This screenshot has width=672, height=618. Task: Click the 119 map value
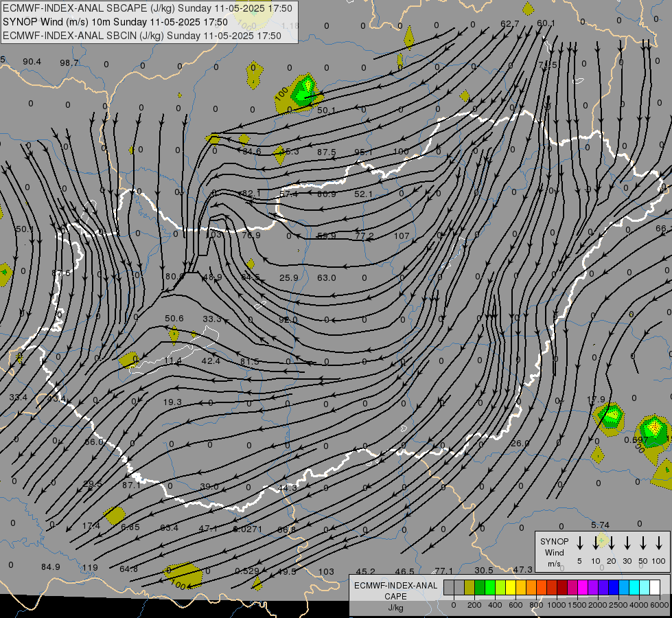pos(90,567)
